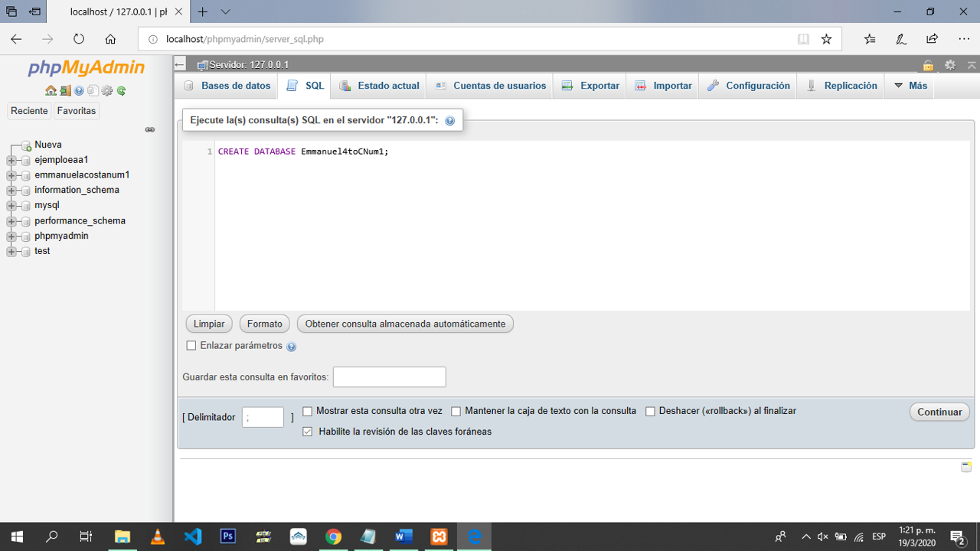Screen dimensions: 980x551
Task: Uncheck Habilite la revisión de las claves foráneas
Action: 307,431
